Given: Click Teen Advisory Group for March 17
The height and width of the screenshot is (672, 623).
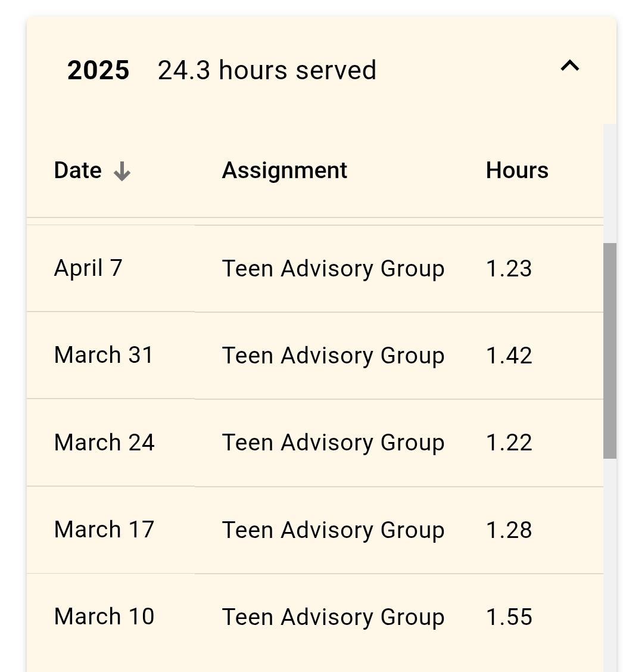Looking at the screenshot, I should 333,530.
